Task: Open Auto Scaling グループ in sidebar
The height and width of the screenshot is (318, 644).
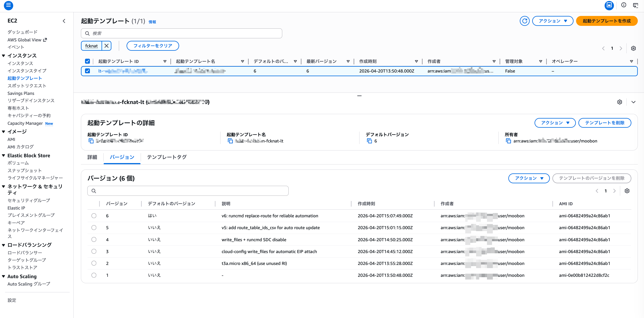Action: [29, 284]
